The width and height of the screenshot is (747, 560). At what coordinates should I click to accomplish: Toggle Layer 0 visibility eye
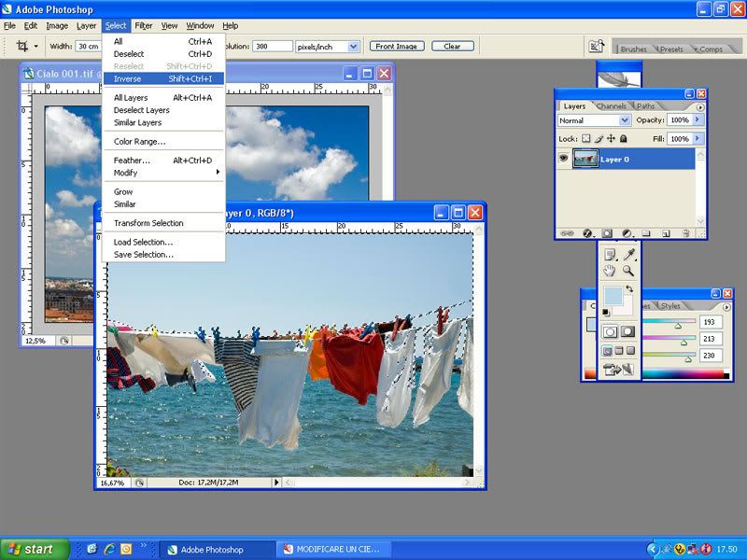click(x=564, y=159)
